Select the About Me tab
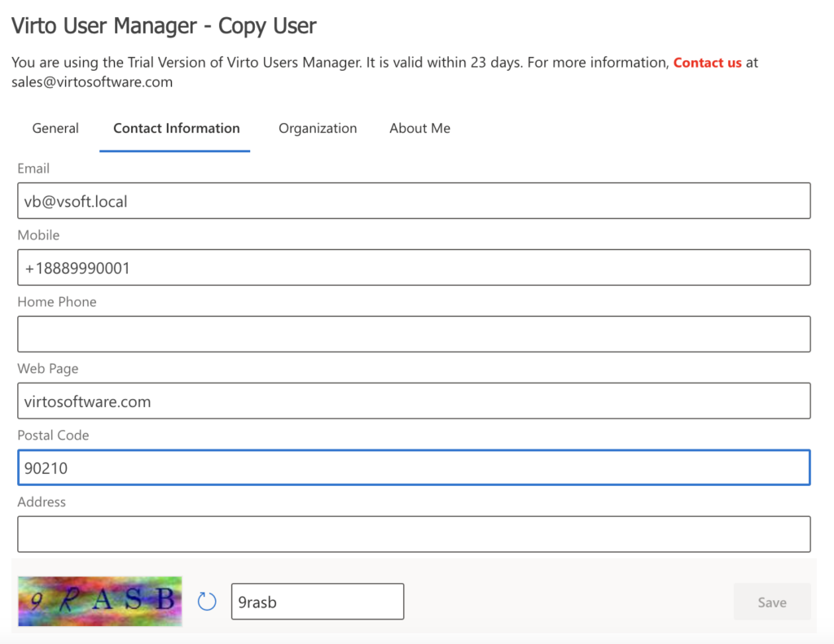Image resolution: width=834 pixels, height=644 pixels. coord(419,128)
